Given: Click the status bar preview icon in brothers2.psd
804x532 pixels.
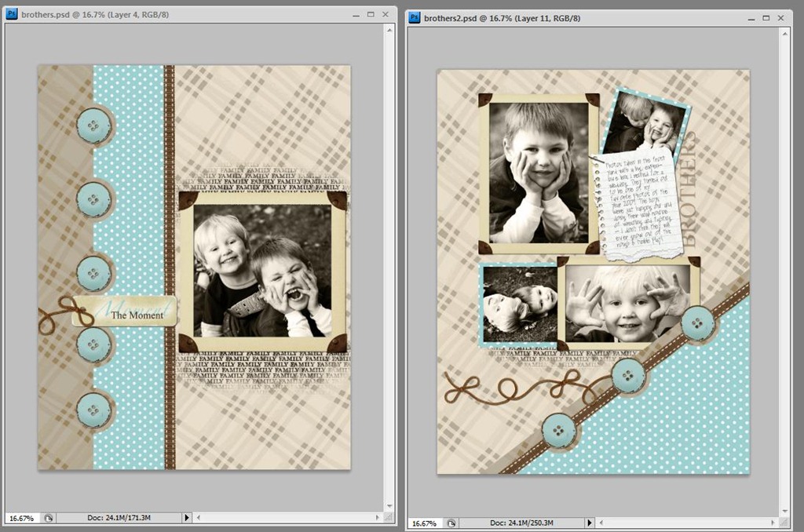Looking at the screenshot, I should pos(451,523).
